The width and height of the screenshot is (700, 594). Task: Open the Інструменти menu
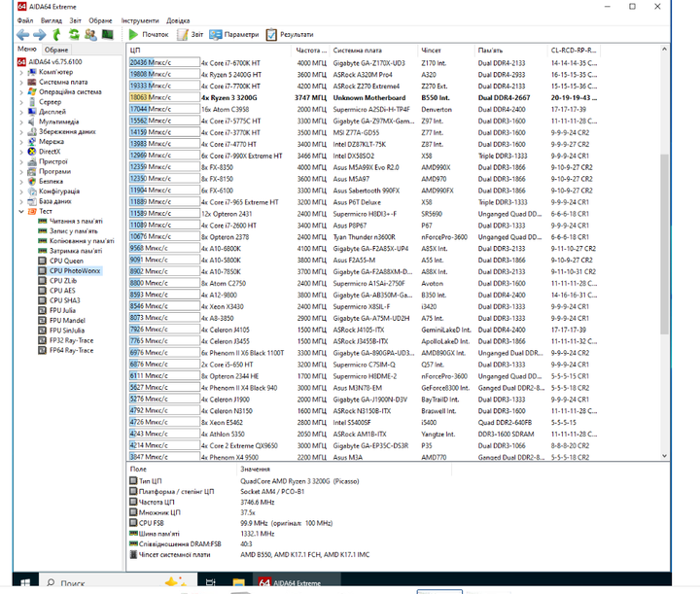(x=140, y=20)
